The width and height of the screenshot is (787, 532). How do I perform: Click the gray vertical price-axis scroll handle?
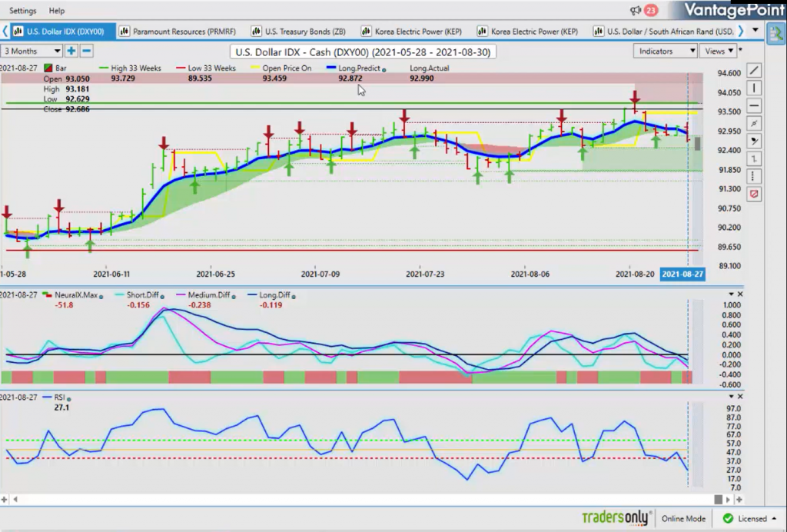point(698,144)
